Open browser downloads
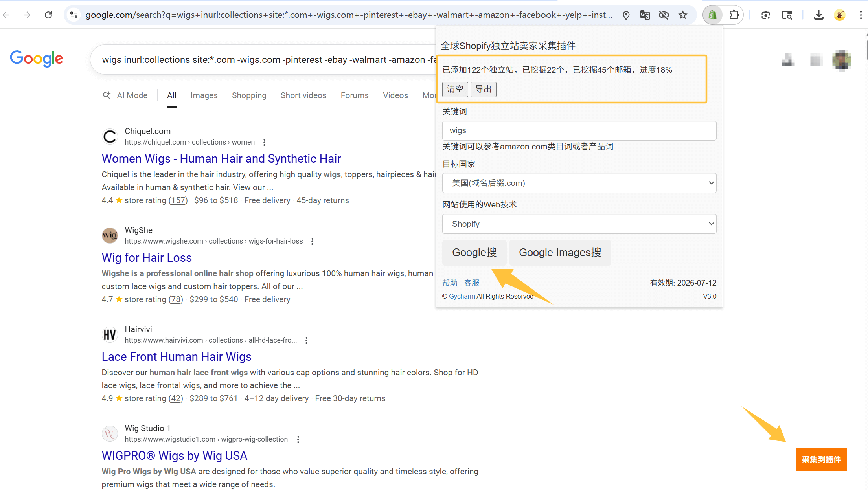The height and width of the screenshot is (490, 868). (x=819, y=15)
